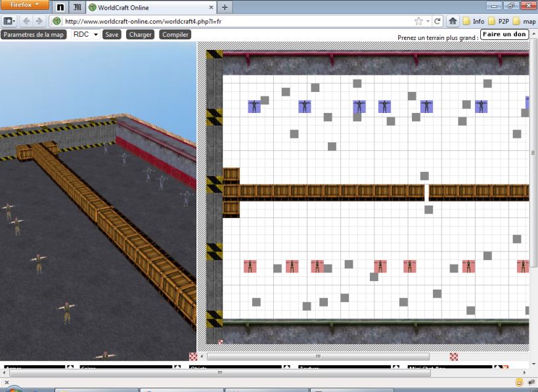
Task: Click the page's vertical scrollbar thumb
Action: (533, 152)
